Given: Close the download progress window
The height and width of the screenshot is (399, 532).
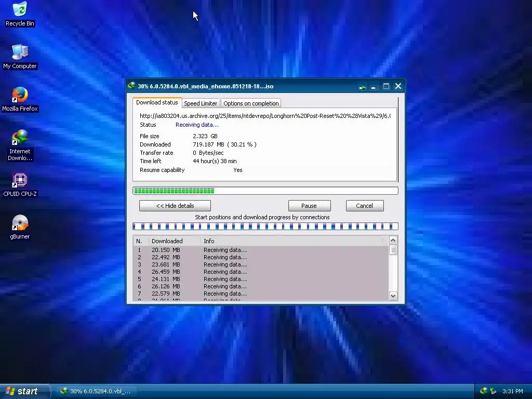Looking at the screenshot, I should (398, 87).
